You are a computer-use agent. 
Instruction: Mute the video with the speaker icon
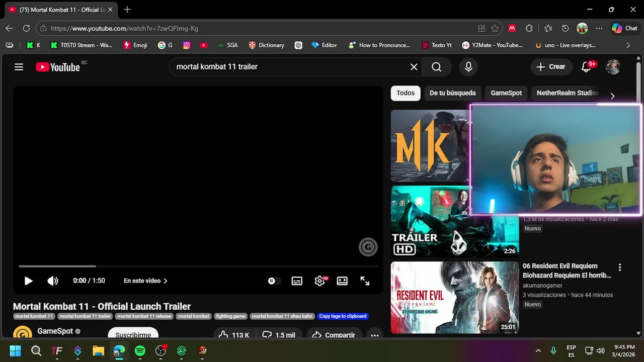coord(53,281)
